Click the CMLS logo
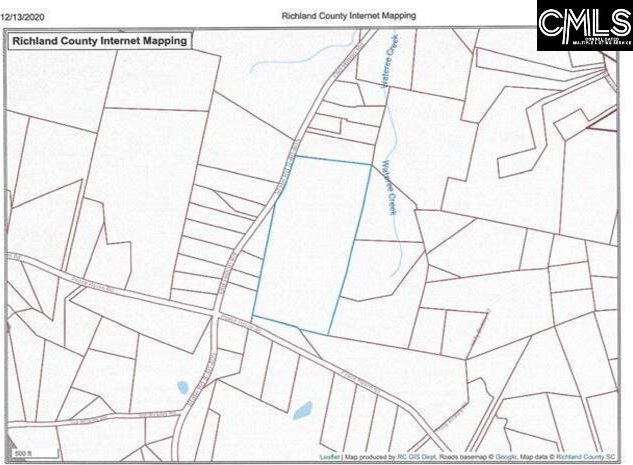This screenshot has width=633, height=465. click(585, 25)
